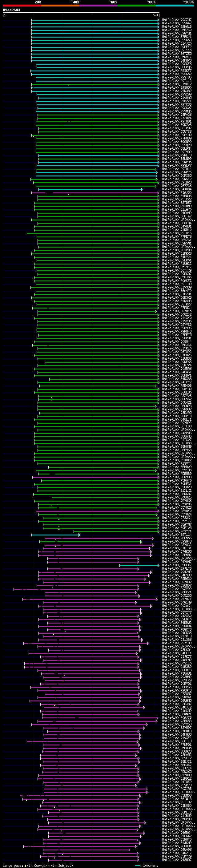
Task: Select the UniRef100_Q07015 label
Action: coord(176,311)
